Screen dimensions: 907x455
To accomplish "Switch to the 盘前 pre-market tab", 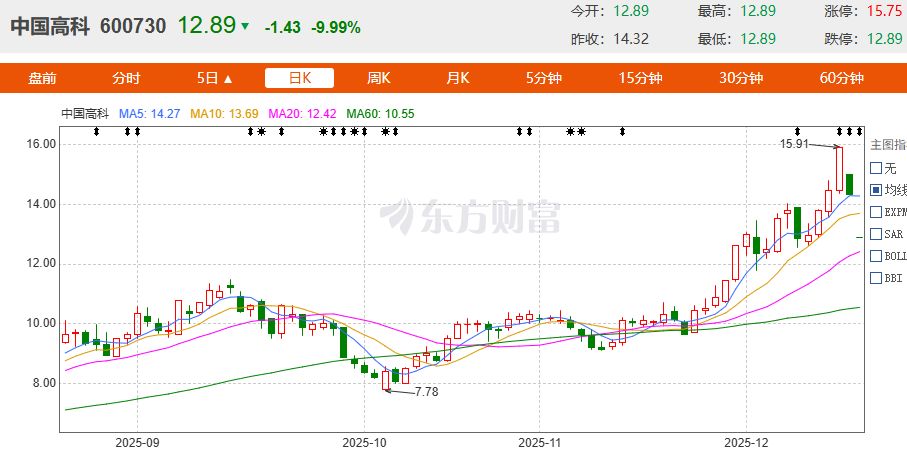I will click(x=42, y=79).
